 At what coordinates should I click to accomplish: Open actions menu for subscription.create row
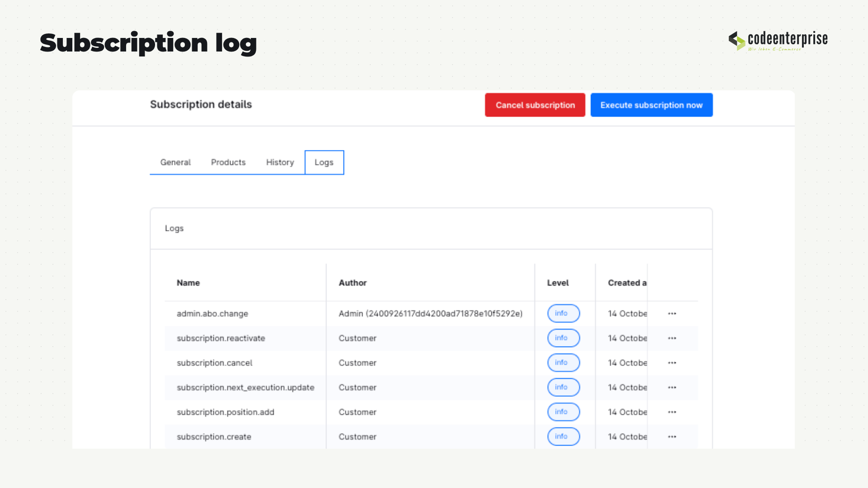[x=672, y=437]
